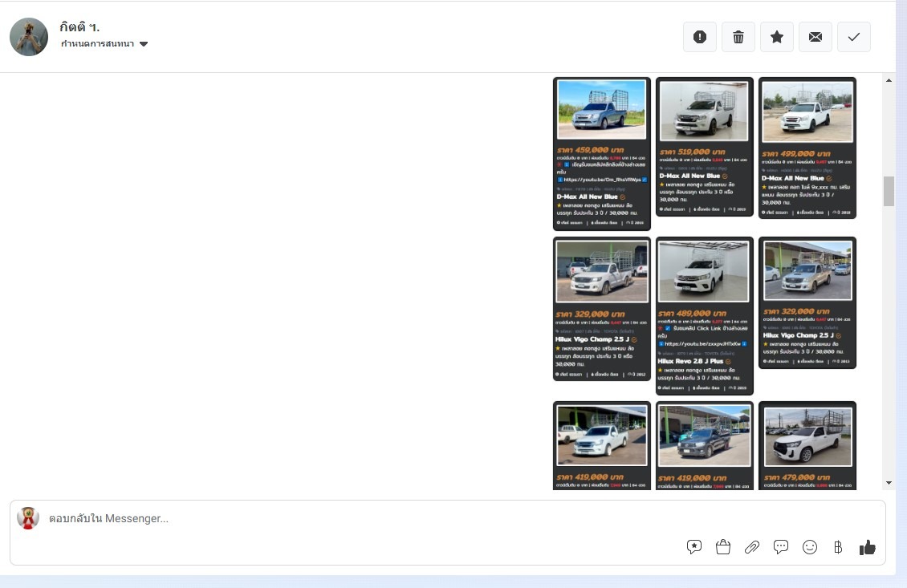The image size is (907, 588).
Task: Open the 459,000 baht D-Max listing image
Action: coord(601,110)
